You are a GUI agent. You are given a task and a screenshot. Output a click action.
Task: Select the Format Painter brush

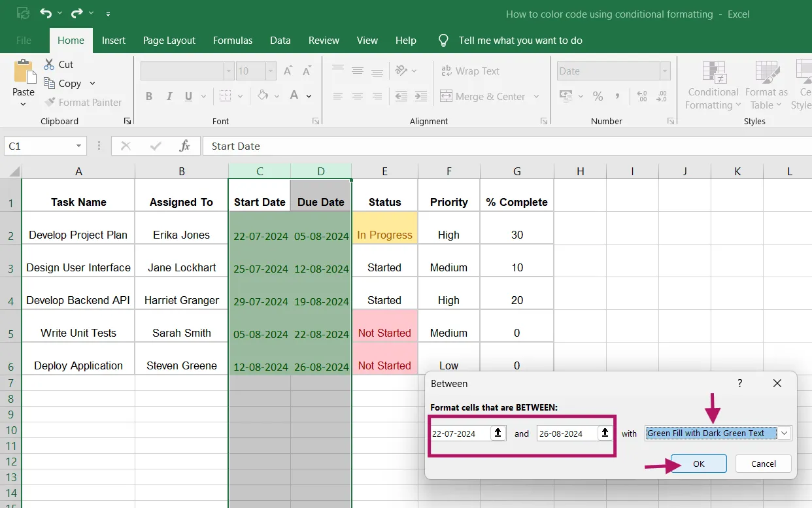coord(50,102)
